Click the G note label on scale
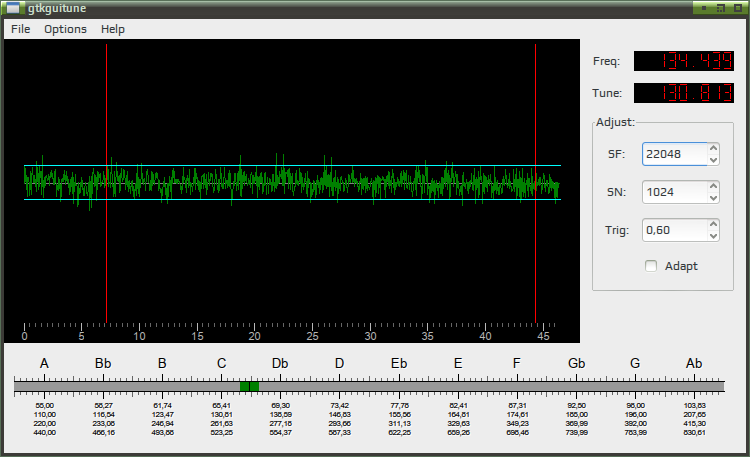The image size is (750, 457). click(x=635, y=364)
